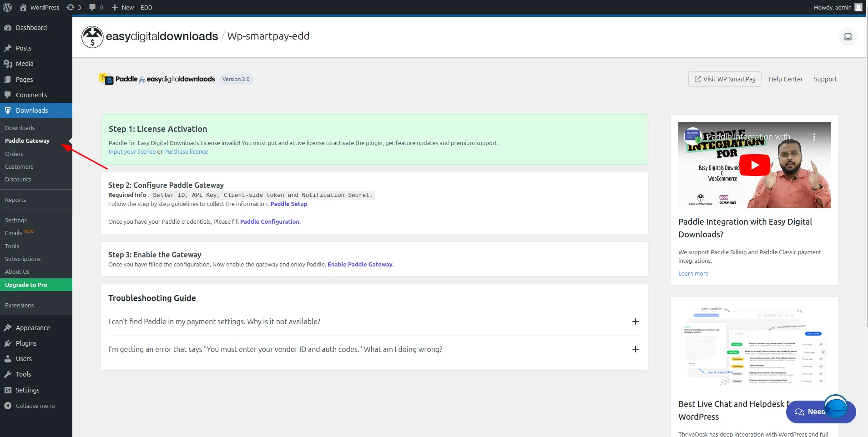868x437 pixels.
Task: Click the WordPress logo icon in admin bar
Action: click(x=7, y=7)
